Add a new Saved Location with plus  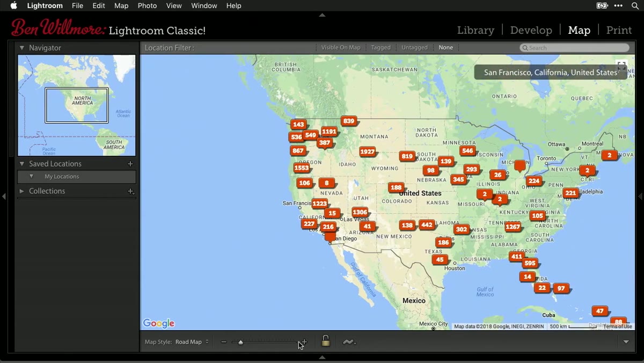[x=130, y=164]
